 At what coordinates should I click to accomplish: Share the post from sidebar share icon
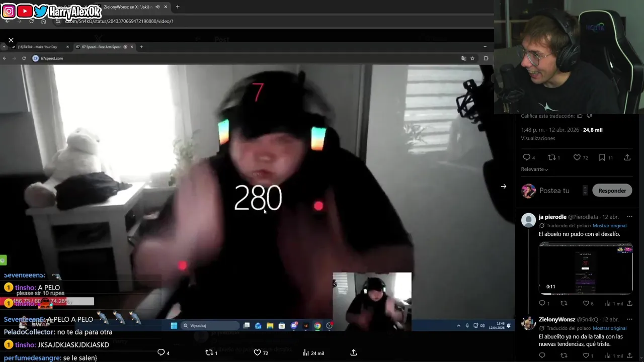point(627,157)
